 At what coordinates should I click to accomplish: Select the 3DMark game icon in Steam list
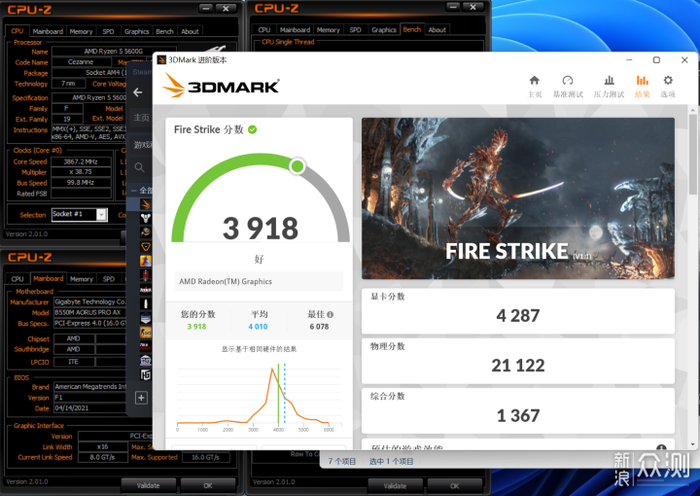click(x=146, y=204)
